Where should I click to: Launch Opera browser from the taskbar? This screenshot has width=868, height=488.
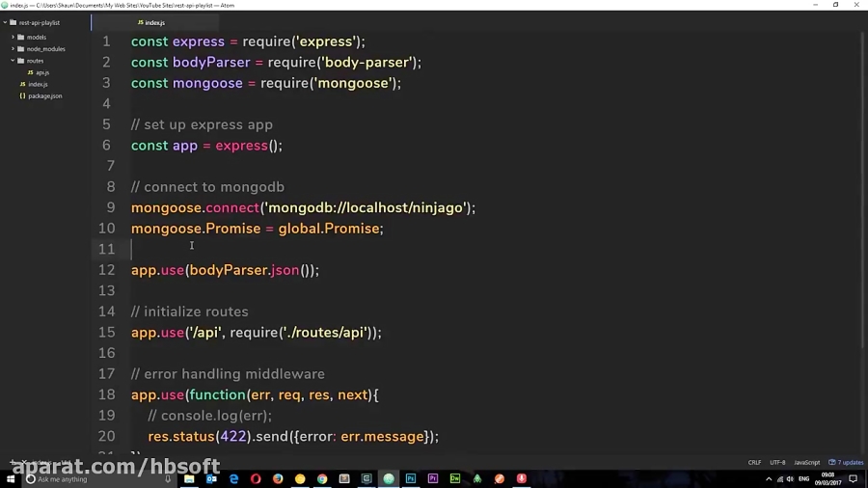click(x=256, y=479)
